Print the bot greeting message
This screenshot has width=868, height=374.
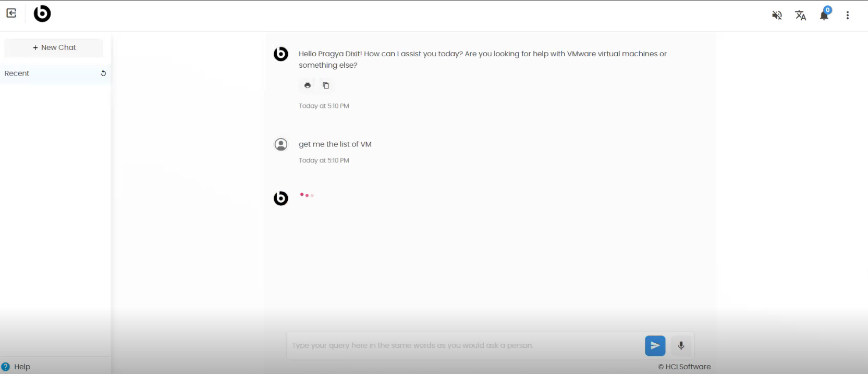308,85
